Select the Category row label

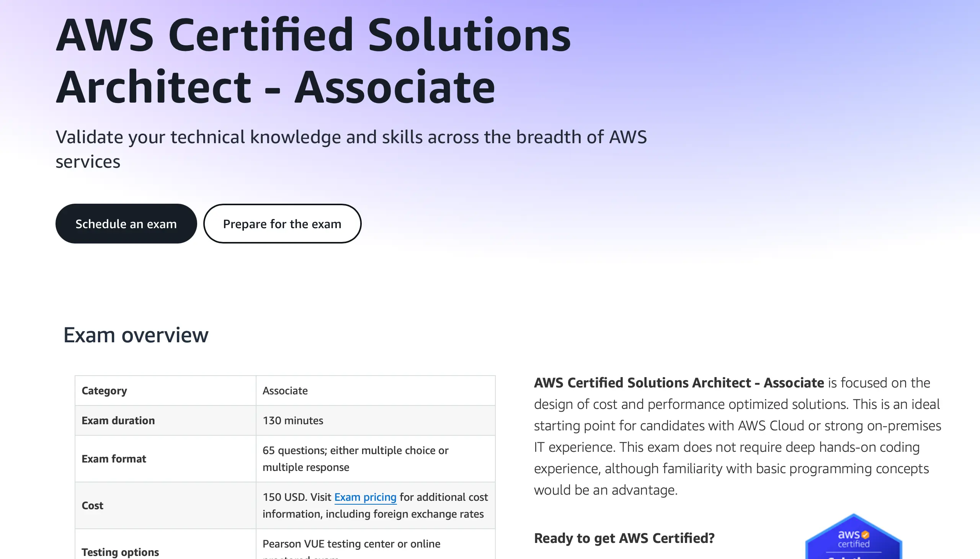point(104,391)
